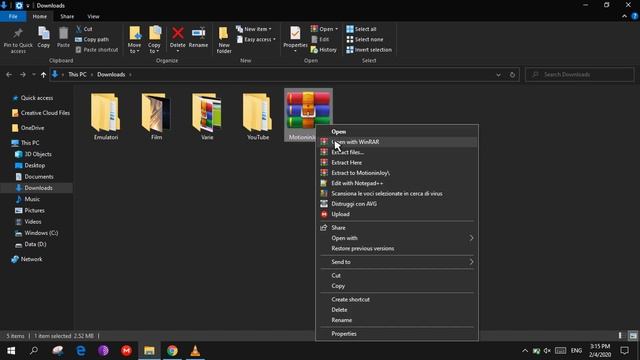Select Music in the sidebar
The width and height of the screenshot is (640, 360).
pos(32,199)
